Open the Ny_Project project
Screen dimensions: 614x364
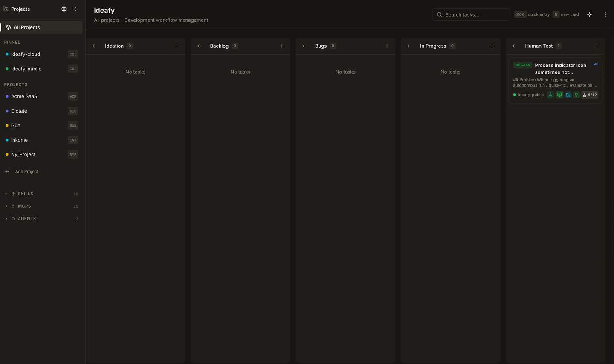click(41, 155)
